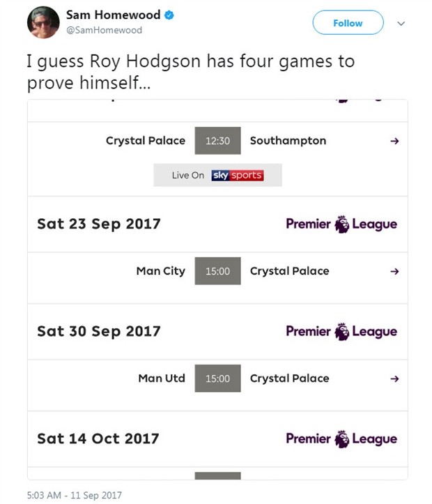Click Sam Homewood's profile avatar
Screen dimensions: 432x504
43,23
